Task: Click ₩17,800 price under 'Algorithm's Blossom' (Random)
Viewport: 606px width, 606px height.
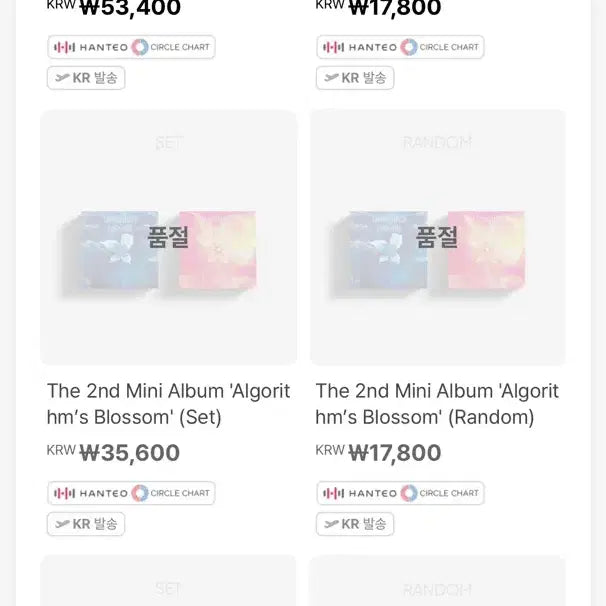Action: tap(394, 453)
